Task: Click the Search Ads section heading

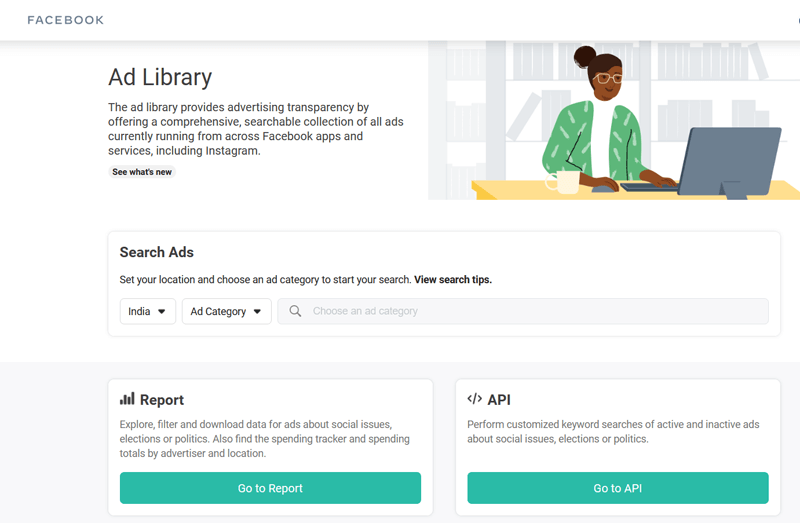Action: (x=157, y=252)
